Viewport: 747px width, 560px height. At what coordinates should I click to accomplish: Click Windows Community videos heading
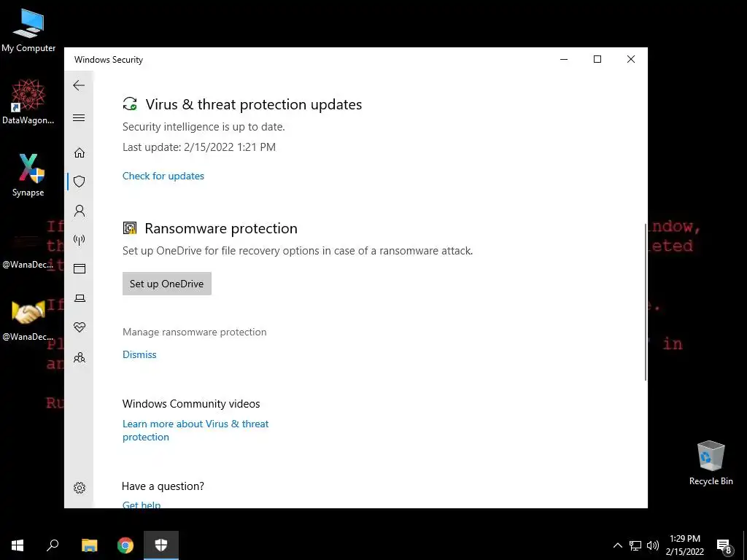191,404
